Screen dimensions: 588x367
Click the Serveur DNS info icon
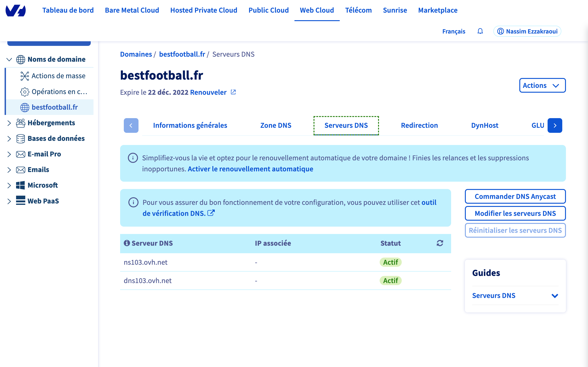coord(127,243)
